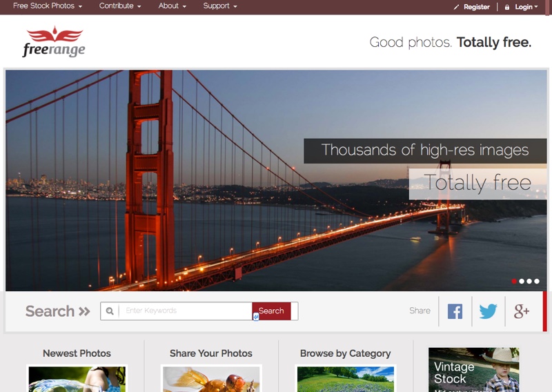The image size is (552, 392).
Task: Open the Vintage Stock thumbnail
Action: pos(473,370)
